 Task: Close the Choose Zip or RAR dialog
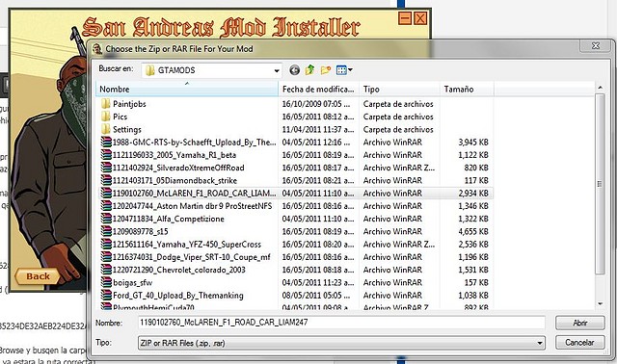click(596, 45)
